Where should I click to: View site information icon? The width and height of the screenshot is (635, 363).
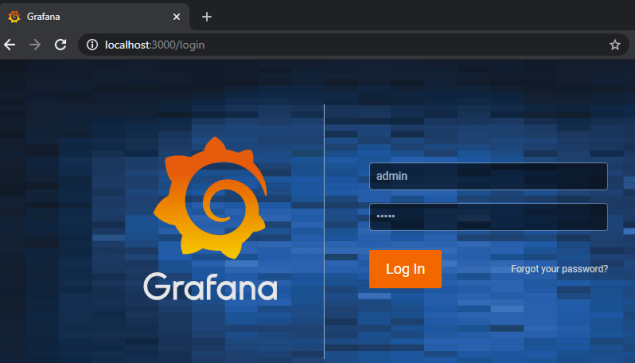click(x=92, y=45)
